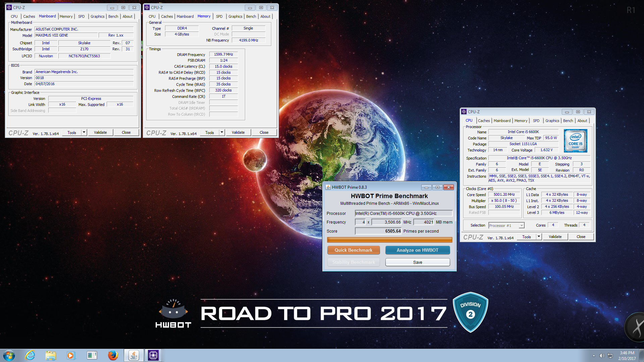Maximize the HWBOT Prime window
This screenshot has width=644, height=362.
click(x=437, y=187)
